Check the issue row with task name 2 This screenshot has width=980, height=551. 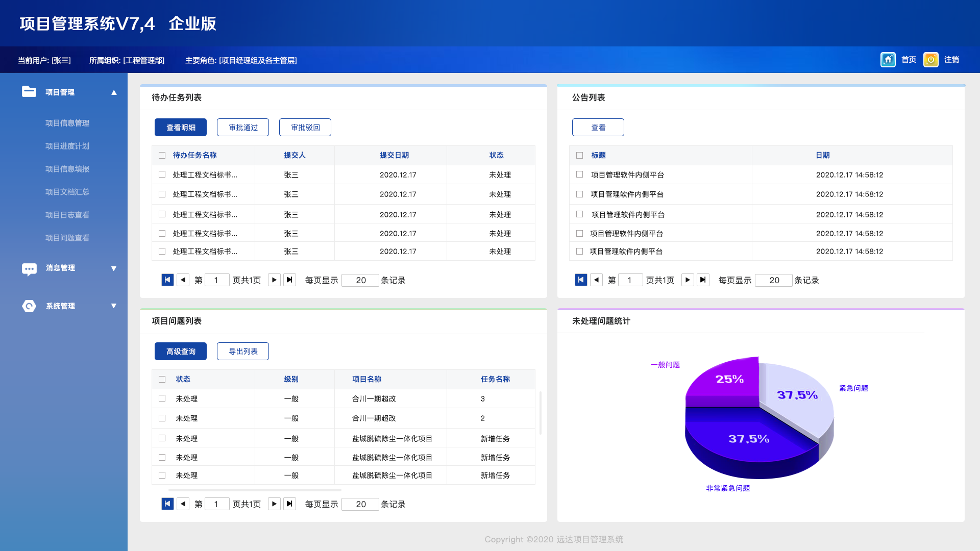(162, 418)
